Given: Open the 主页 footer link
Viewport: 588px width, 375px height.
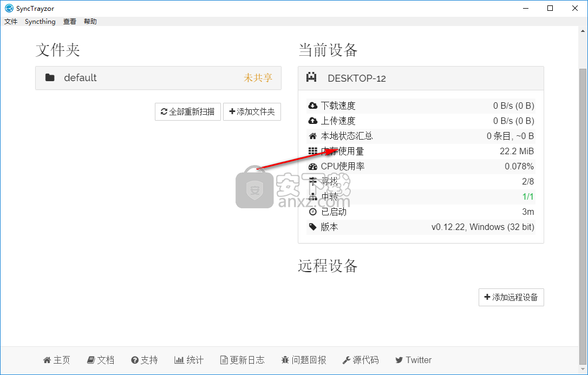Looking at the screenshot, I should pos(57,360).
